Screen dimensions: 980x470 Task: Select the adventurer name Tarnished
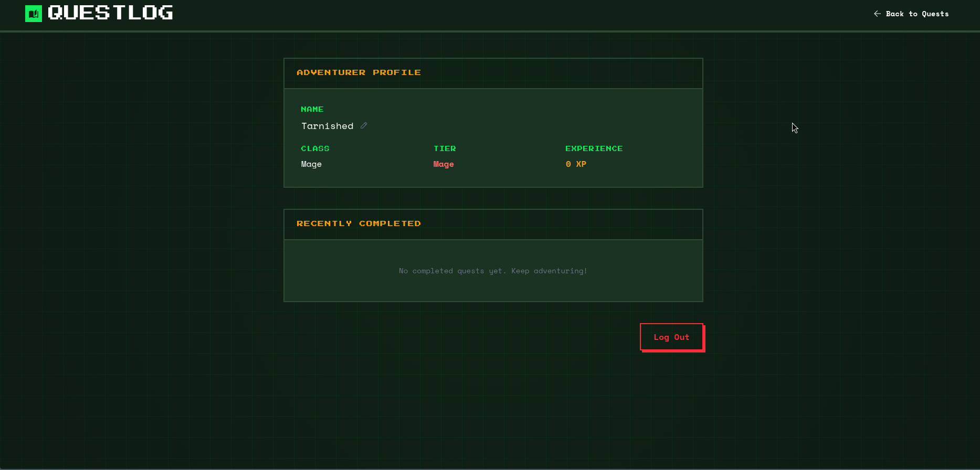(x=327, y=126)
